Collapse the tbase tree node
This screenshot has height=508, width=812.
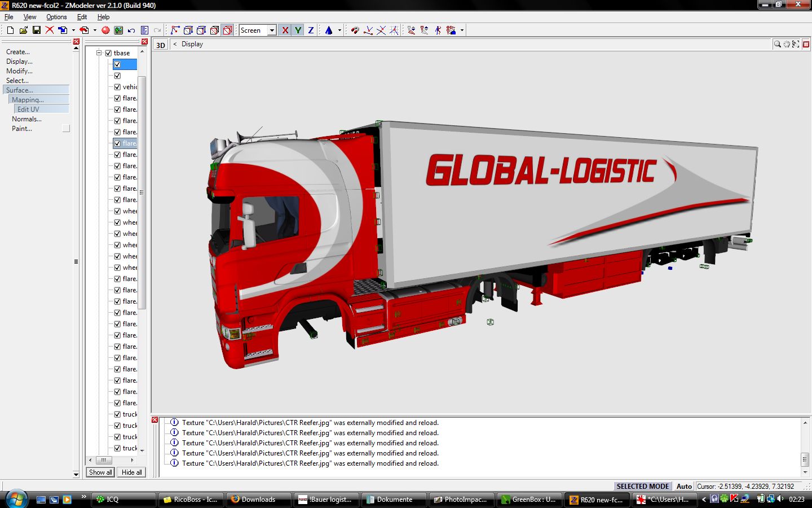99,53
